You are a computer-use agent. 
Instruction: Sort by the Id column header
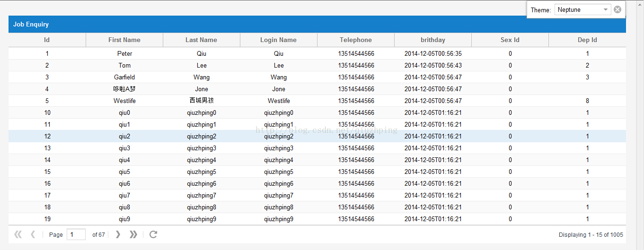(47, 40)
